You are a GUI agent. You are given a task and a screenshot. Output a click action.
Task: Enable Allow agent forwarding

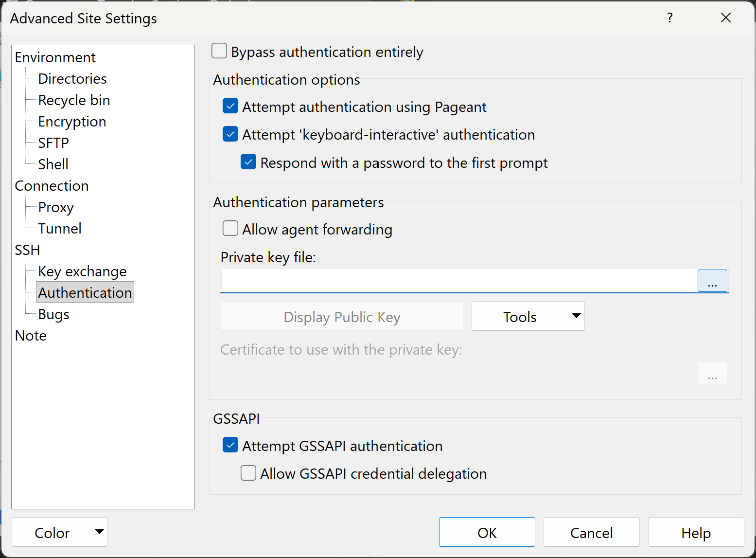(230, 229)
